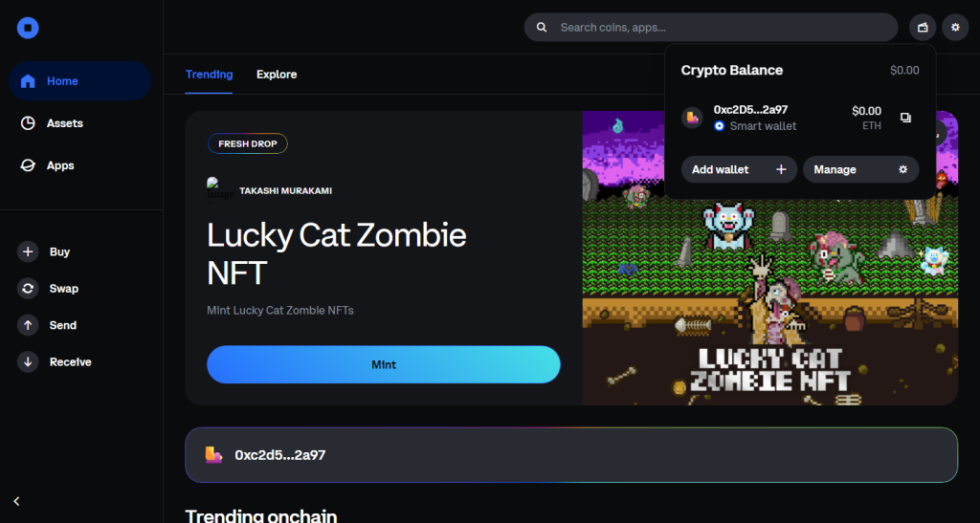
Task: Switch to the Explore tab
Action: click(277, 75)
